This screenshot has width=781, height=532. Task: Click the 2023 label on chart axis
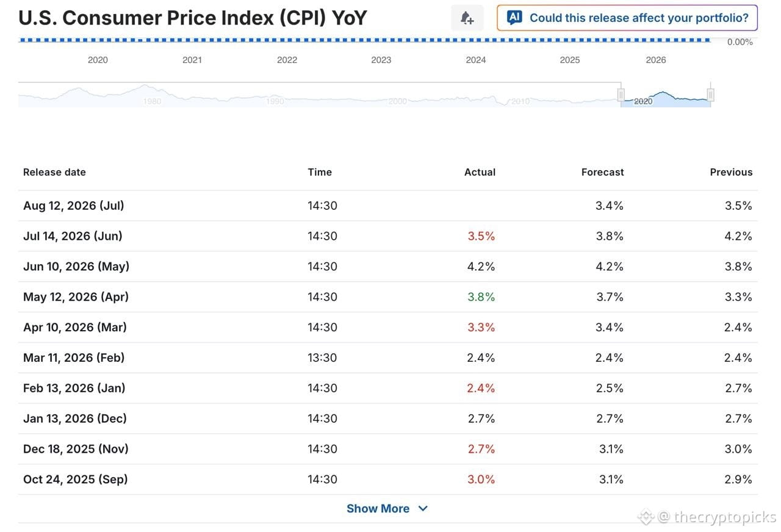[x=381, y=60]
